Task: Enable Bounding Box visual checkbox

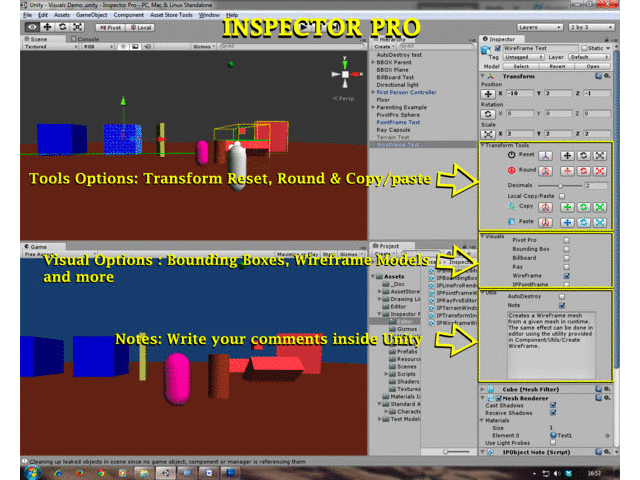Action: [567, 249]
